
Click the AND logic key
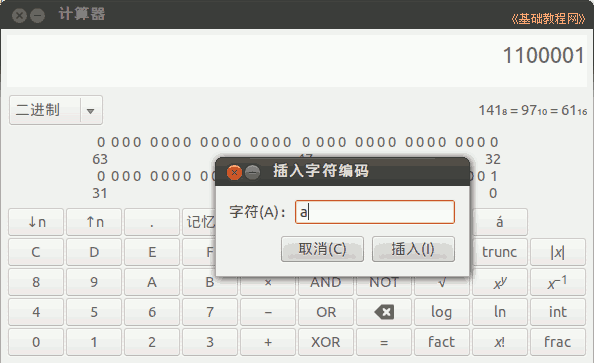click(326, 283)
